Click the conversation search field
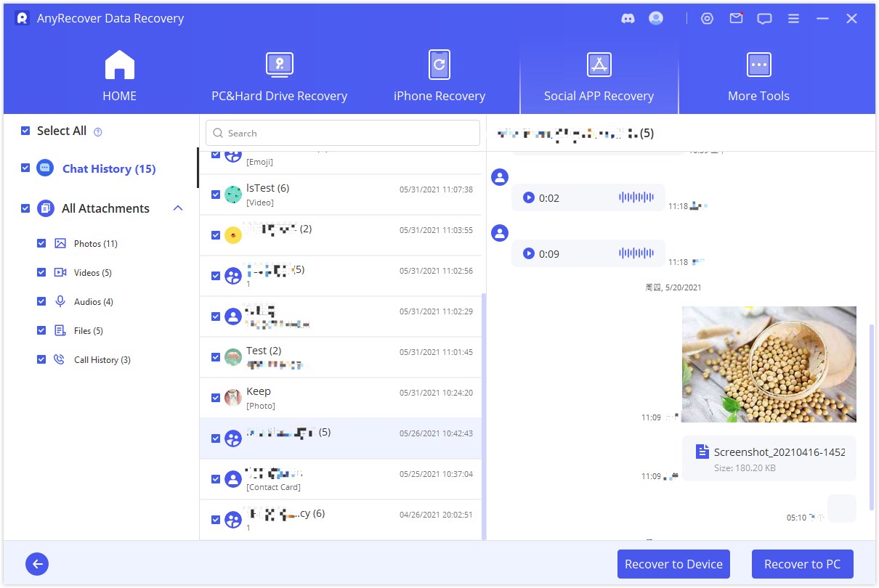 click(x=343, y=133)
